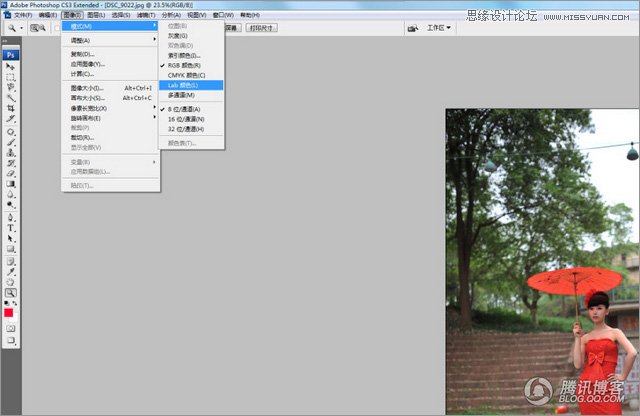Click zoom in/out icons in options bar
The image size is (640, 416).
click(x=38, y=28)
